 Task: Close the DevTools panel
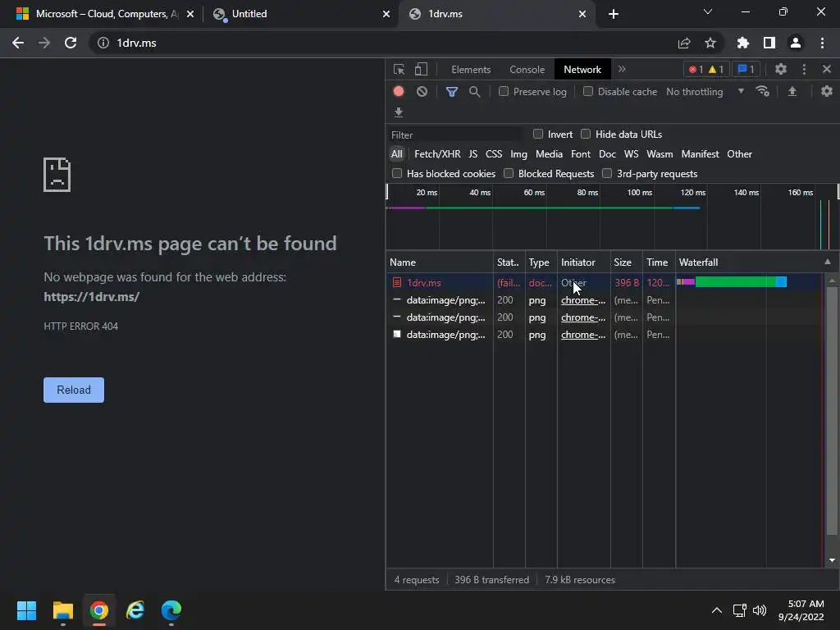coord(827,69)
